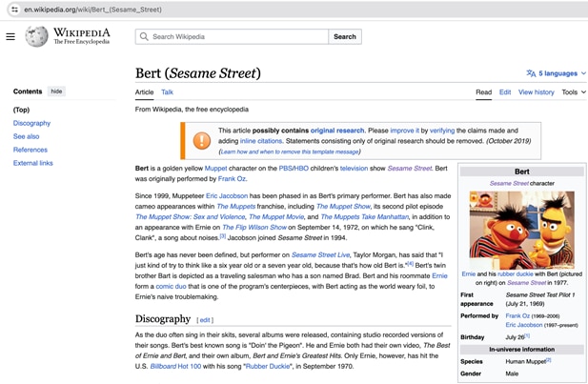588x384 pixels.
Task: Open The Muppets Take Manhattan link
Action: tap(364, 216)
